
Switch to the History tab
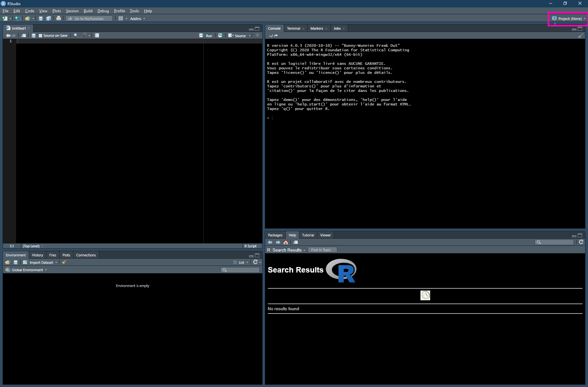(37, 255)
